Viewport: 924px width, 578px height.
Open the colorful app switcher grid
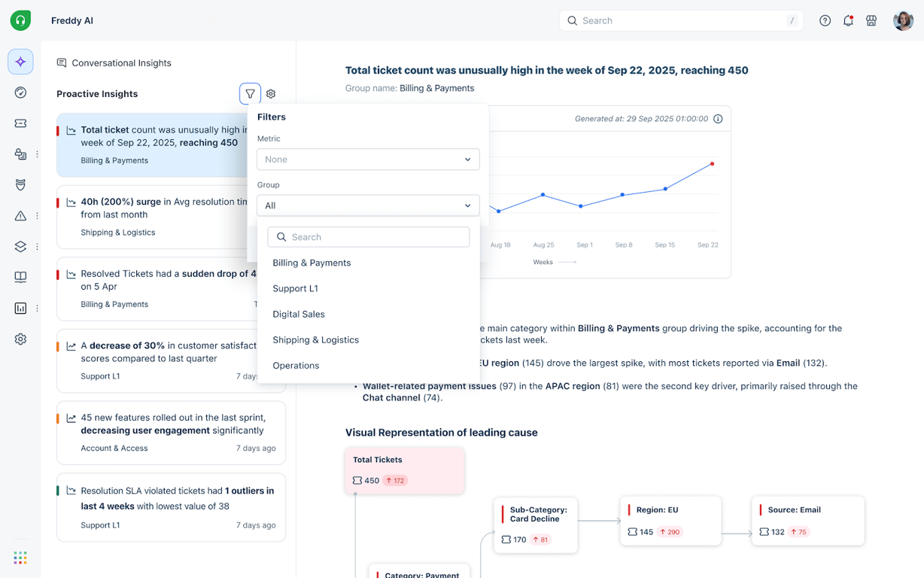point(20,558)
